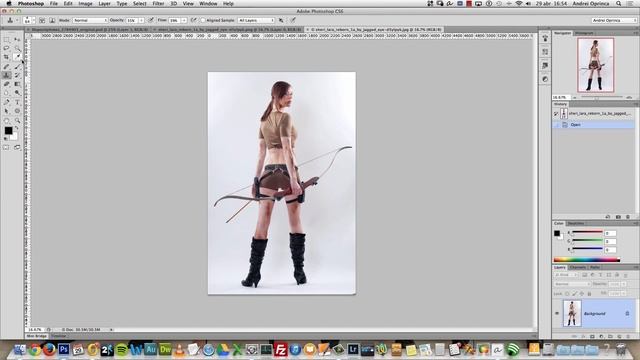
Task: Enable the Aligned Sample checkbox
Action: point(203,20)
